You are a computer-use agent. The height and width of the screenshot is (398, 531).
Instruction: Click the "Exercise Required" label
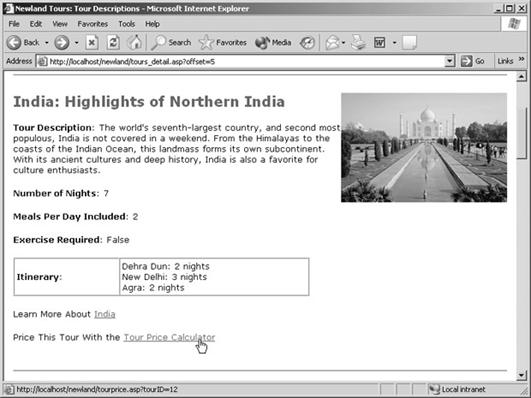point(57,240)
